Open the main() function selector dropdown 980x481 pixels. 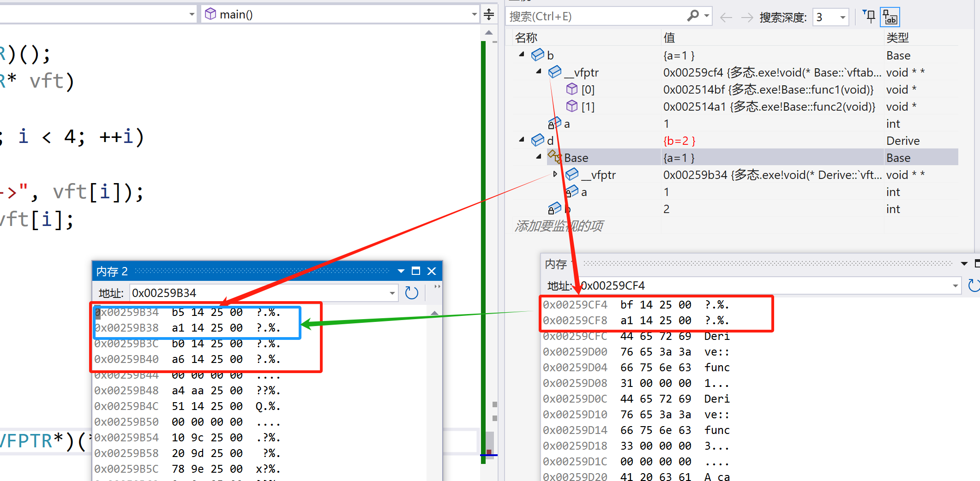(474, 14)
